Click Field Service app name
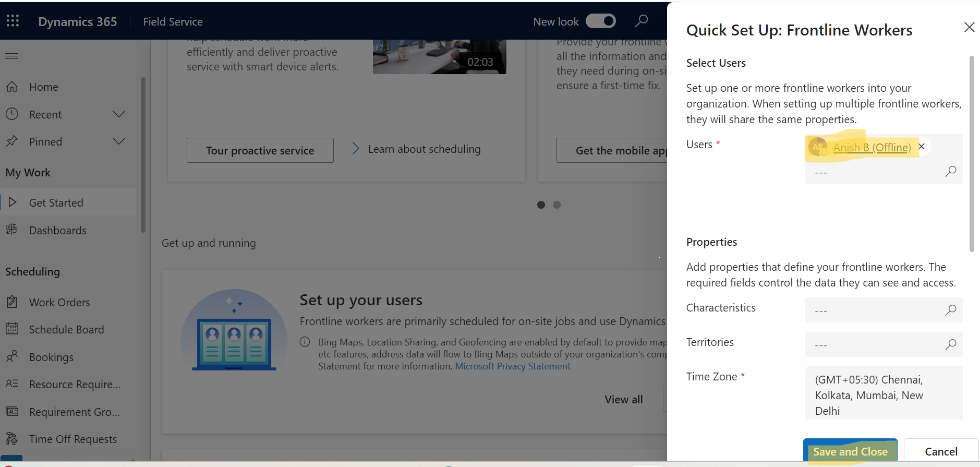This screenshot has height=467, width=980. (x=173, y=21)
